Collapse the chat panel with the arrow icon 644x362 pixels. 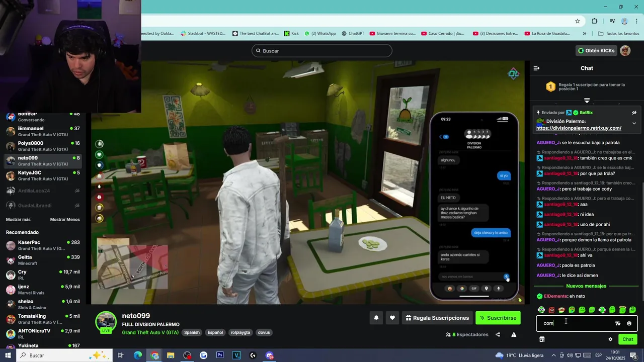(536, 68)
